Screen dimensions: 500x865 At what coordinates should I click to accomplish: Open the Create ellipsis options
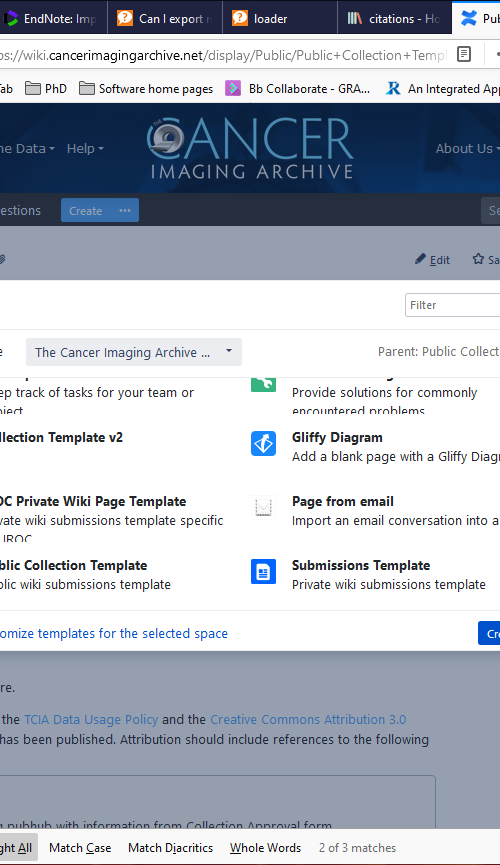click(125, 211)
